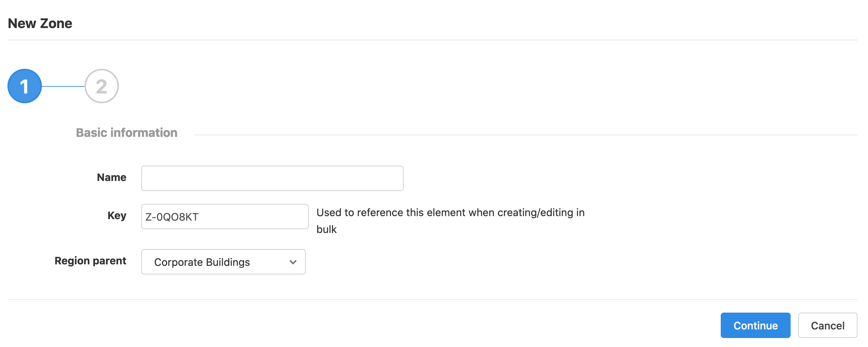Screen dimensions: 868x347
Task: Jump to step 2 circle indicator
Action: pos(102,86)
